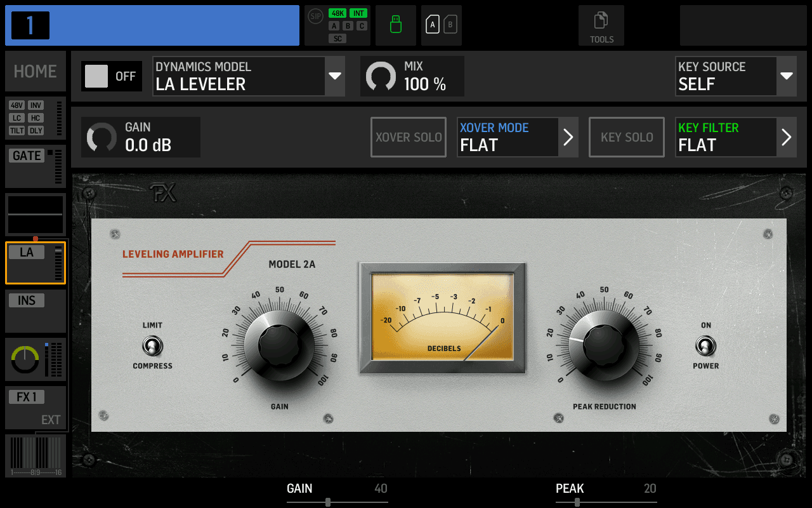Select the blue channel 1 name bar

coord(152,25)
